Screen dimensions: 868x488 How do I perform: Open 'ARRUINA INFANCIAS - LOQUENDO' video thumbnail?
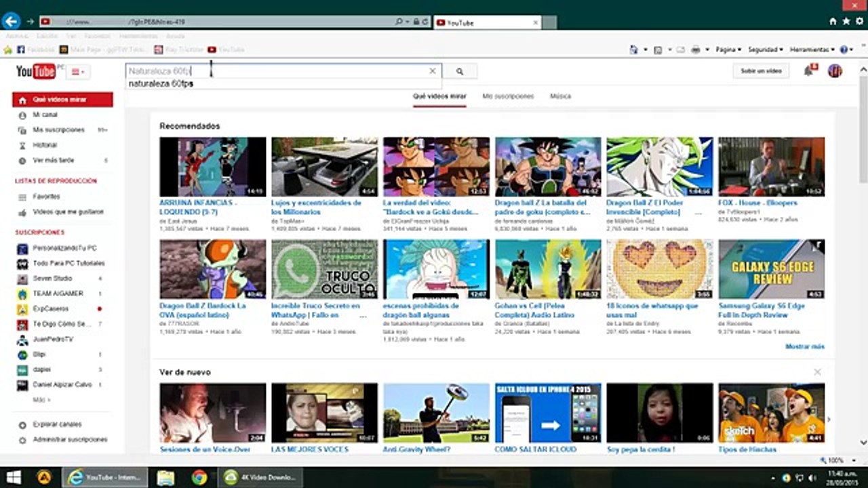(x=213, y=167)
